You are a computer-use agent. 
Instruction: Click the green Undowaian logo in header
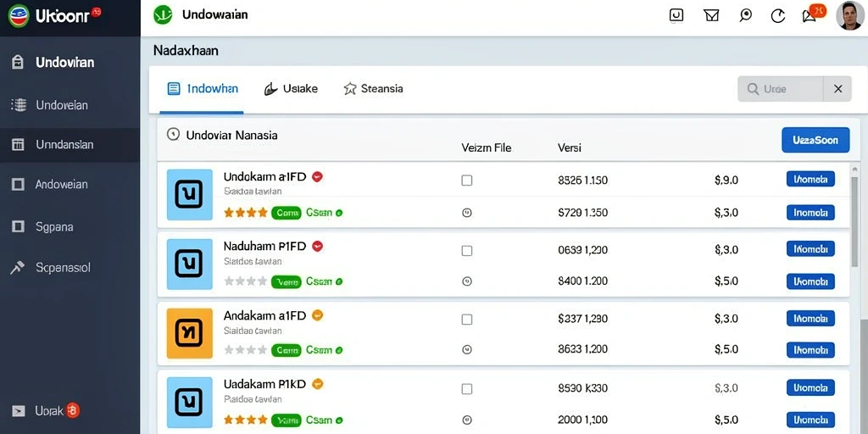click(x=163, y=15)
